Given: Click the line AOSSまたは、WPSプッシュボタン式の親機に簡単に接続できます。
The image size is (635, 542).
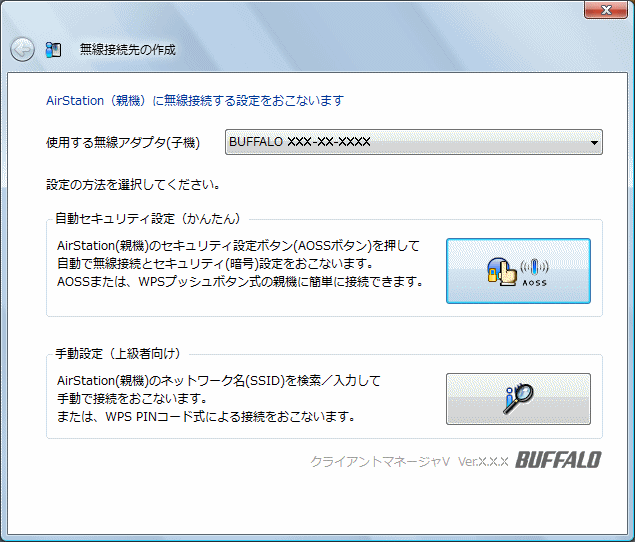Looking at the screenshot, I should (x=240, y=282).
